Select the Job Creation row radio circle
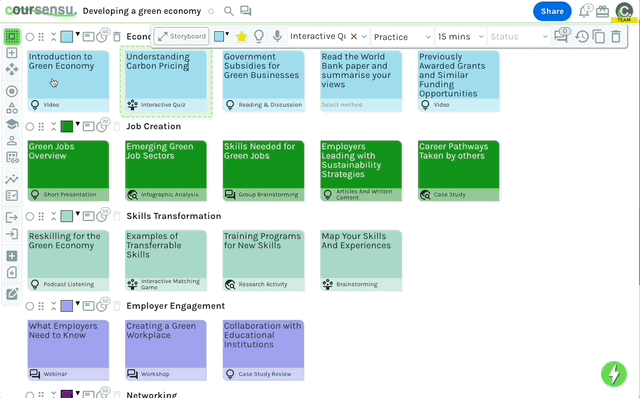640x398 pixels. (30, 127)
